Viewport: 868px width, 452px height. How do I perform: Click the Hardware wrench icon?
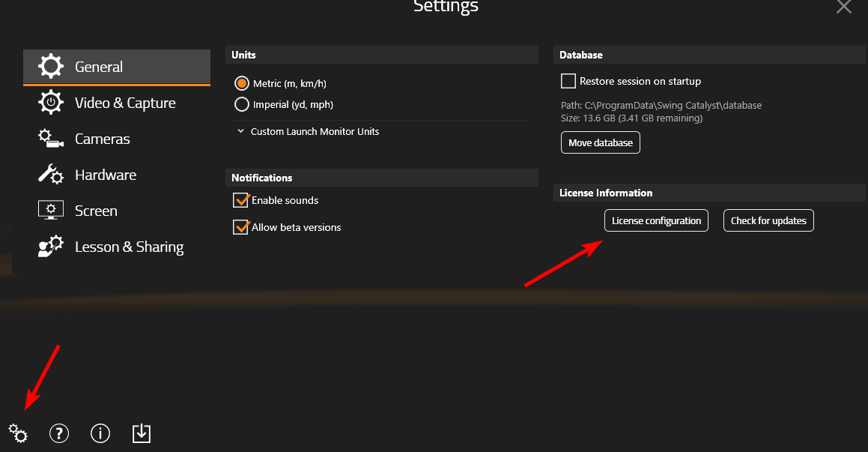(50, 175)
